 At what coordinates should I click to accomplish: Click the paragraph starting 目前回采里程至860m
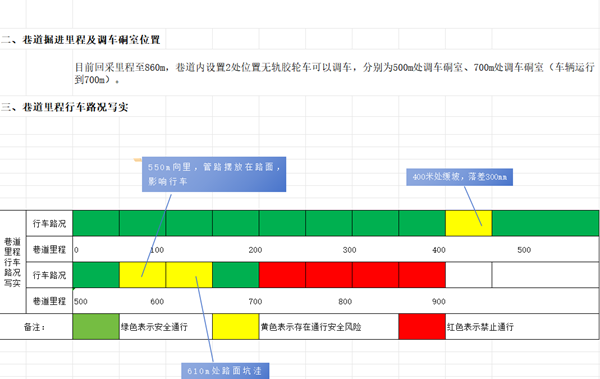[x=335, y=73]
